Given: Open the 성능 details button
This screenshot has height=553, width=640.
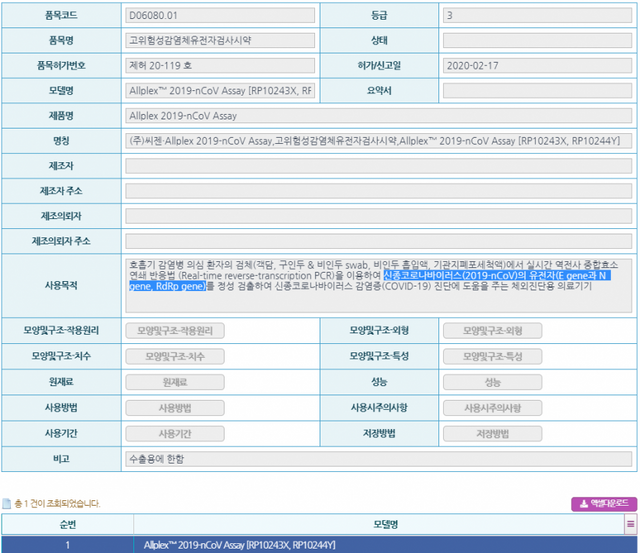Looking at the screenshot, I should click(492, 382).
